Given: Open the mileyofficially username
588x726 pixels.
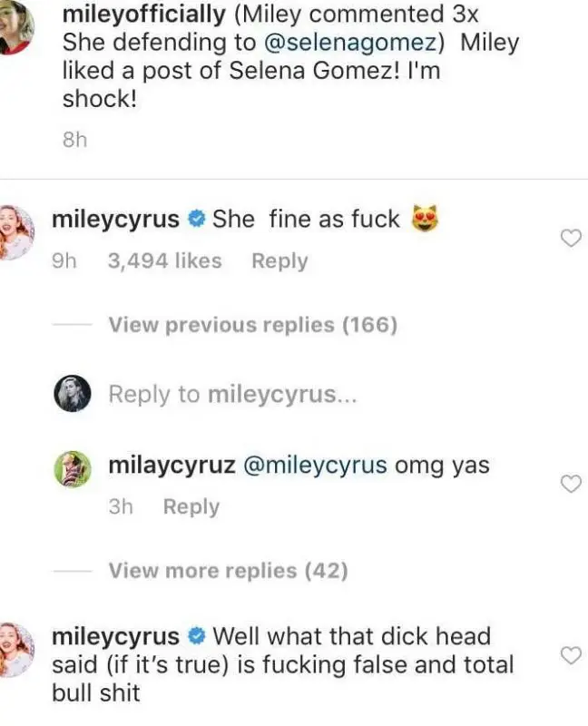Looking at the screenshot, I should click(144, 15).
